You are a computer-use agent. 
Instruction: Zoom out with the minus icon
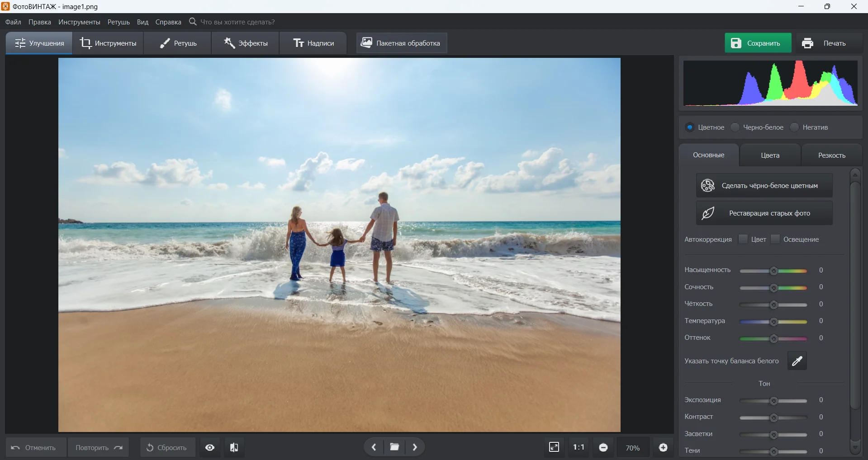(603, 447)
